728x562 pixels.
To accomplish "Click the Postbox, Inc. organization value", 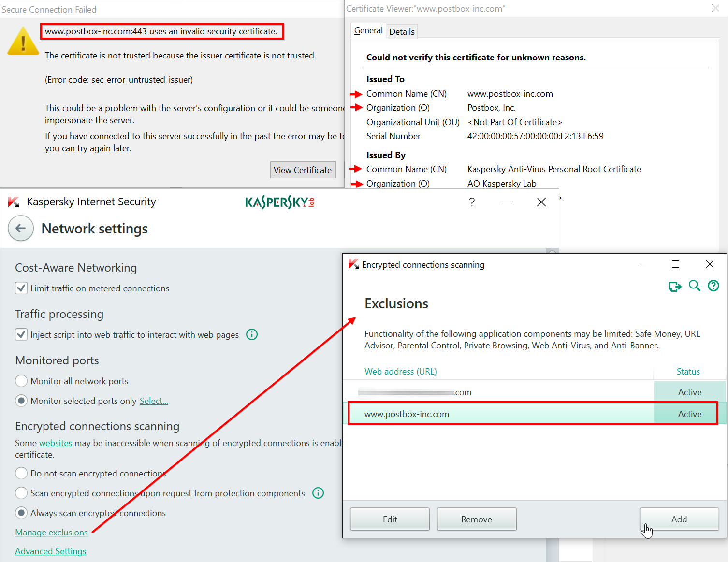I will (492, 107).
